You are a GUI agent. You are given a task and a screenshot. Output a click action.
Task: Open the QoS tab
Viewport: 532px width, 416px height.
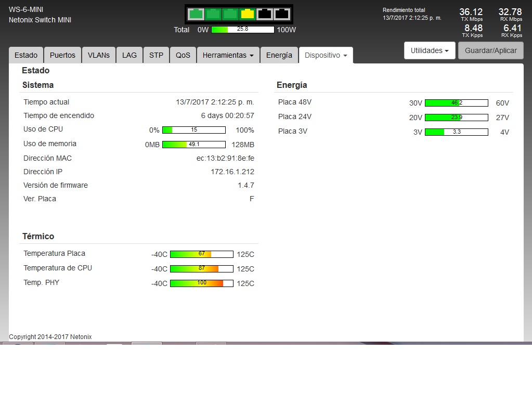point(183,55)
